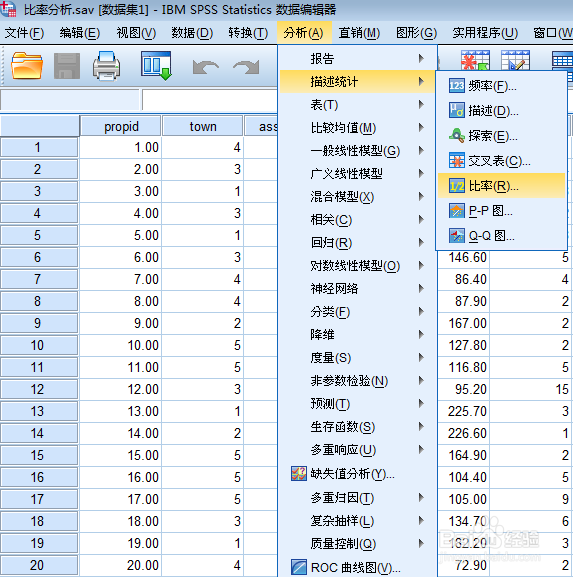
Task: Click the value cell 104.40
Action: [464, 477]
